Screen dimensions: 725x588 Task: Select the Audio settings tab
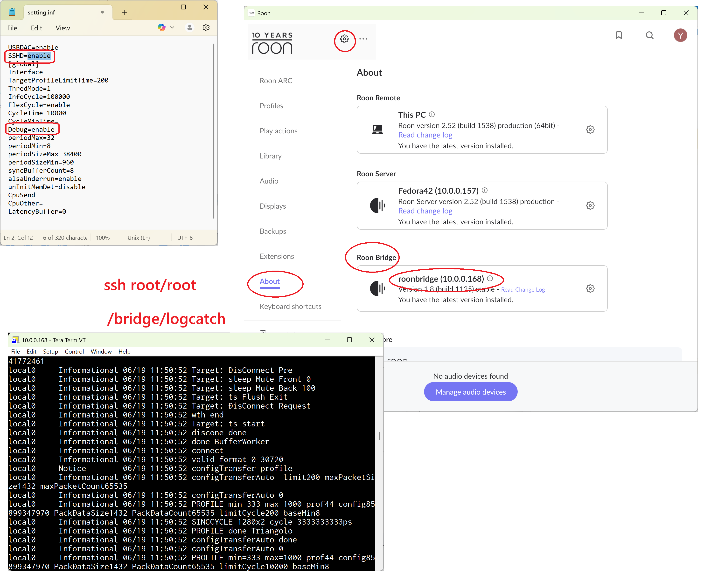click(x=269, y=181)
